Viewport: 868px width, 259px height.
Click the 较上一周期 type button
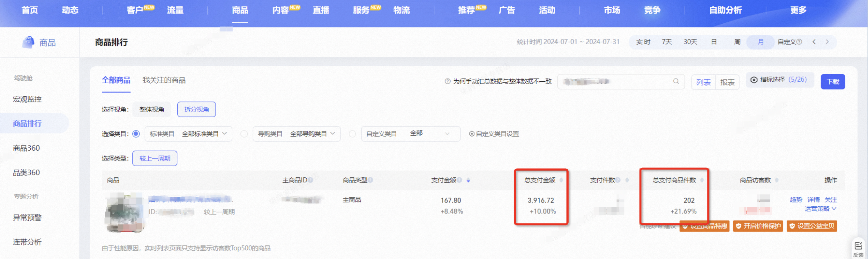pyautogui.click(x=155, y=158)
